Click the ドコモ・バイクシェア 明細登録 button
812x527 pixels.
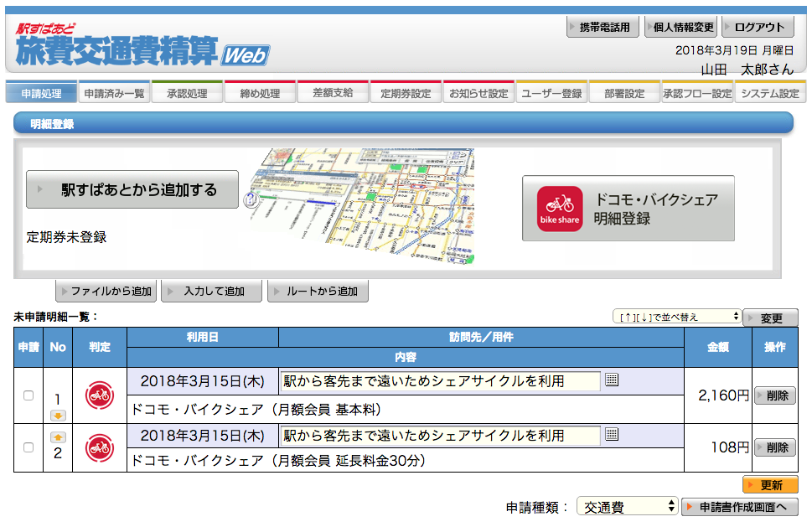point(628,209)
